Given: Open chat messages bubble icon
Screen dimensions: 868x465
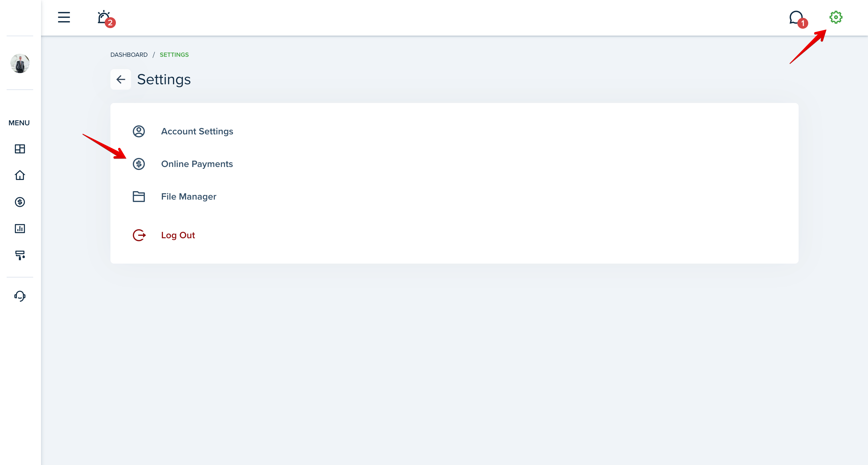Looking at the screenshot, I should point(798,19).
